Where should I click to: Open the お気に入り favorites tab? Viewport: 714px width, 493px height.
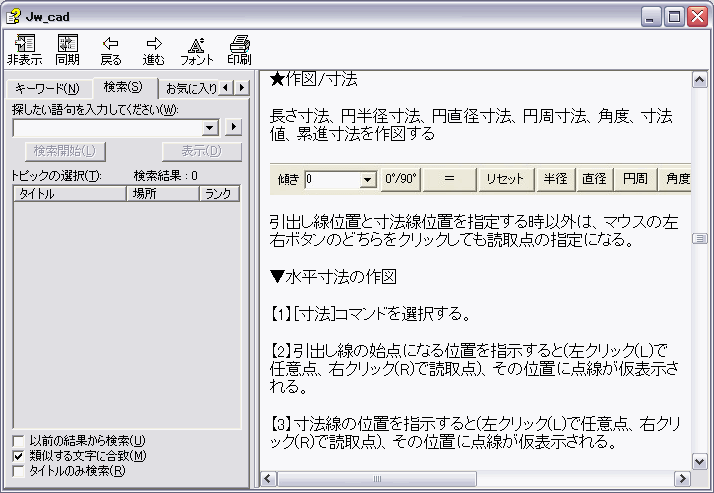pos(190,88)
